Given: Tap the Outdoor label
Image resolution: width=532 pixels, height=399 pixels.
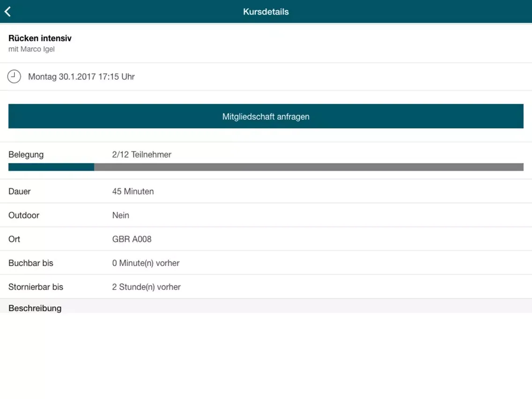Looking at the screenshot, I should point(24,215).
